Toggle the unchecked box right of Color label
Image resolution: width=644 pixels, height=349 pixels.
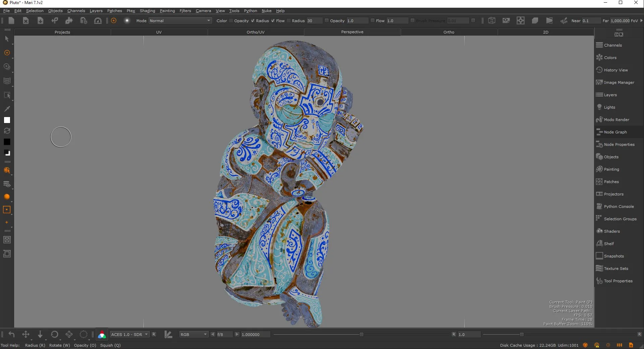[x=231, y=21]
